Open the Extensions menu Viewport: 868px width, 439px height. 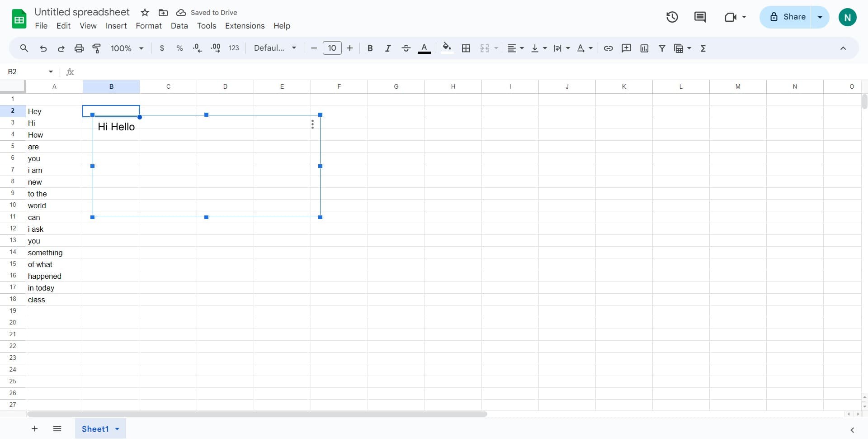coord(245,26)
